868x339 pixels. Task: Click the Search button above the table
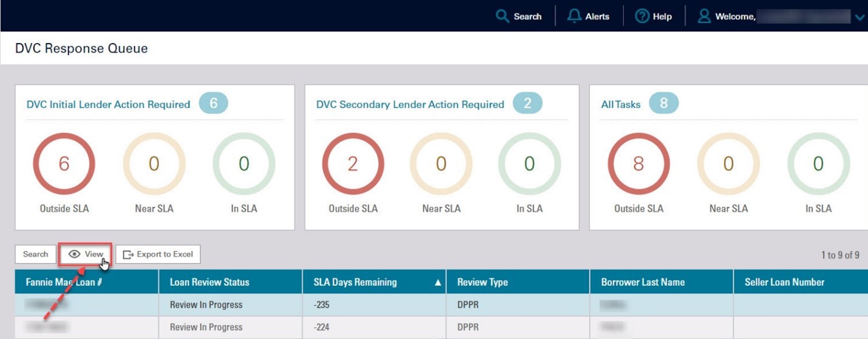pyautogui.click(x=35, y=254)
